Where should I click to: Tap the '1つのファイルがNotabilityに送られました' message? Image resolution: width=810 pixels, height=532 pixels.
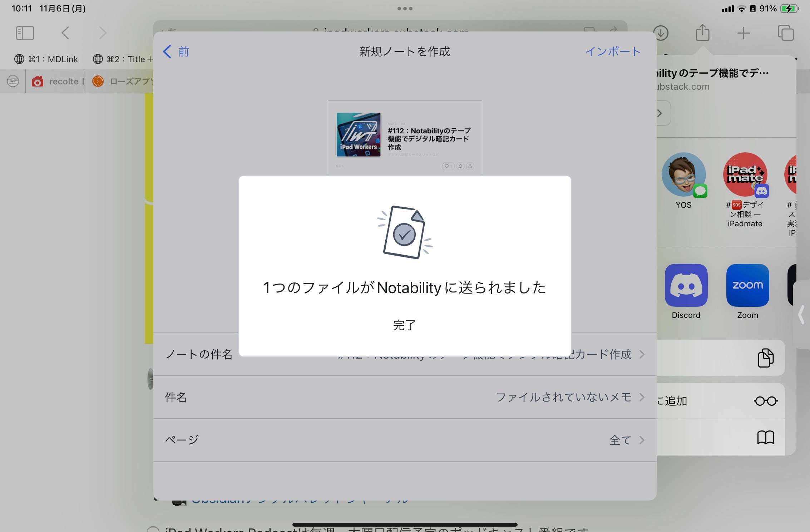point(405,287)
